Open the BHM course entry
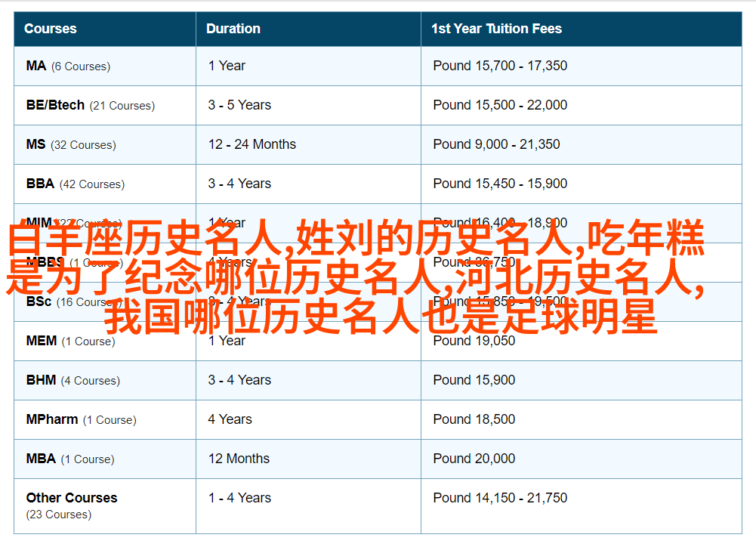 coord(41,380)
